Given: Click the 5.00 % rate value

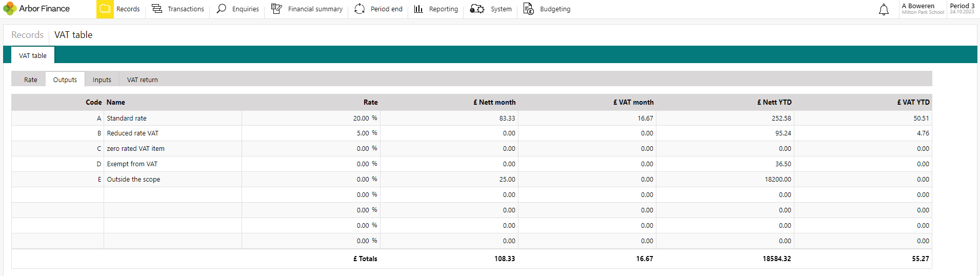Looking at the screenshot, I should coord(367,133).
